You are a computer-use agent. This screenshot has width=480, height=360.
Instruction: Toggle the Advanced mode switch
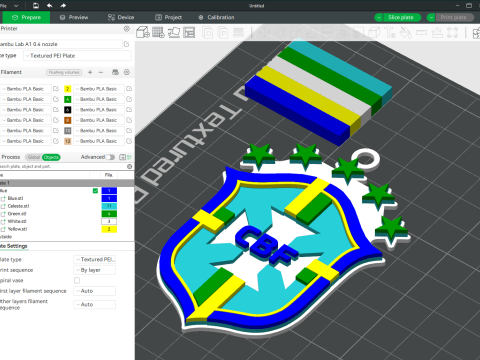pyautogui.click(x=110, y=157)
